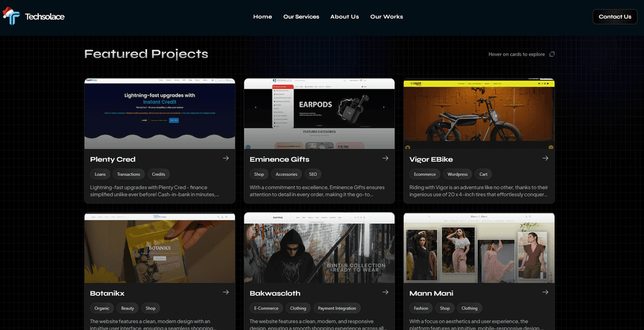Open Eminence Gifts project title
644x330 pixels.
[x=279, y=159]
